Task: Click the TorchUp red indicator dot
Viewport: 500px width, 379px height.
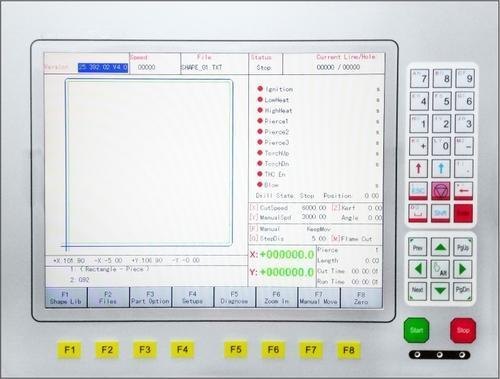Action: pyautogui.click(x=260, y=153)
